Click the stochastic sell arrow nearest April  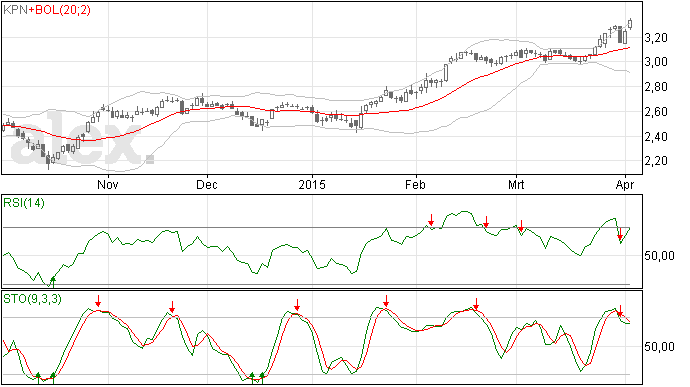(620, 310)
